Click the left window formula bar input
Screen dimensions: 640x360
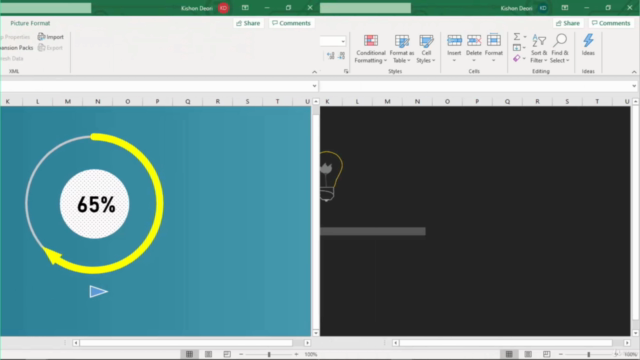coord(155,86)
